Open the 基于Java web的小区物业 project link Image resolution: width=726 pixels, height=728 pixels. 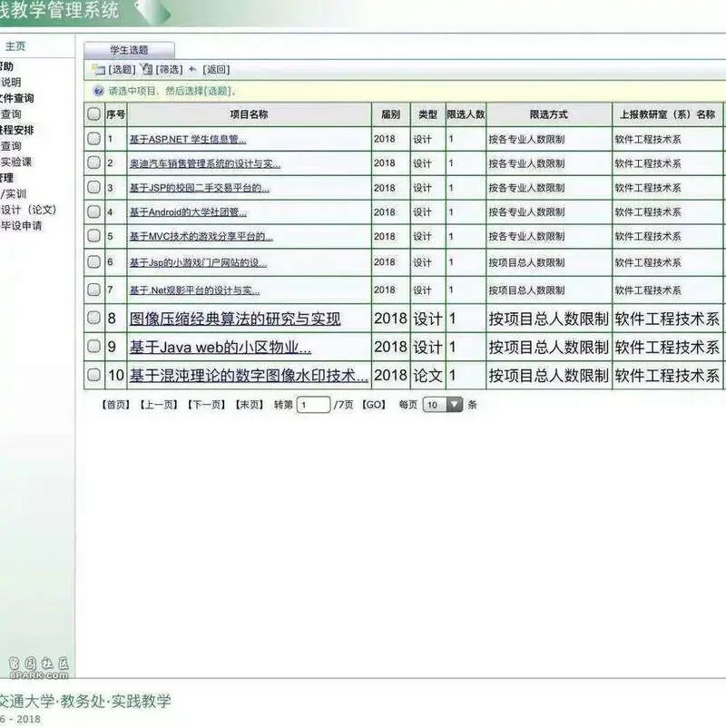pos(221,347)
